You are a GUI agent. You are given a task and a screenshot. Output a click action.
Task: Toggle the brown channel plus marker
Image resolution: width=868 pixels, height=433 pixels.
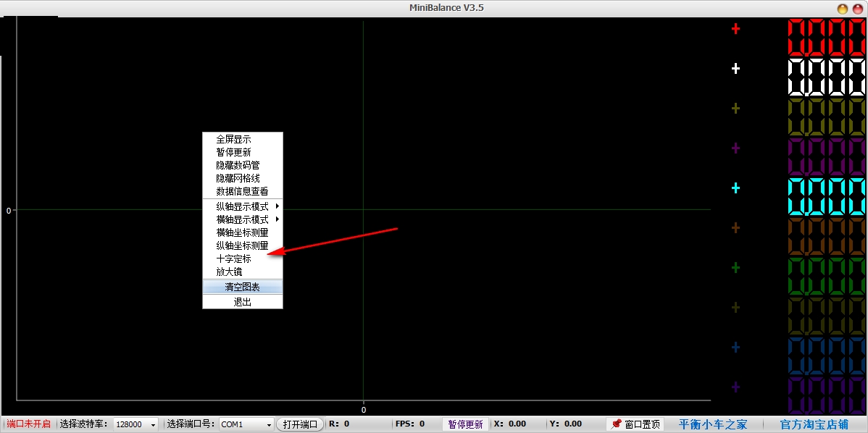(735, 228)
